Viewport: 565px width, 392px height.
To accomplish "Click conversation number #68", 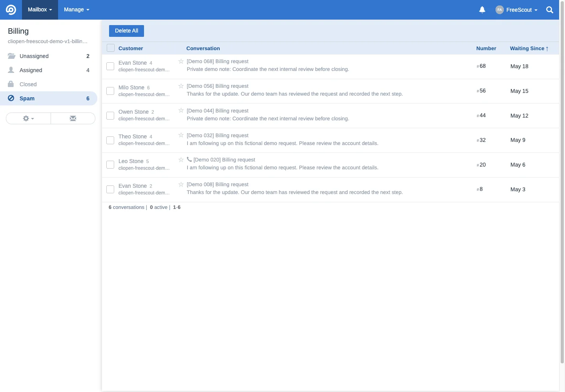I will pyautogui.click(x=481, y=66).
